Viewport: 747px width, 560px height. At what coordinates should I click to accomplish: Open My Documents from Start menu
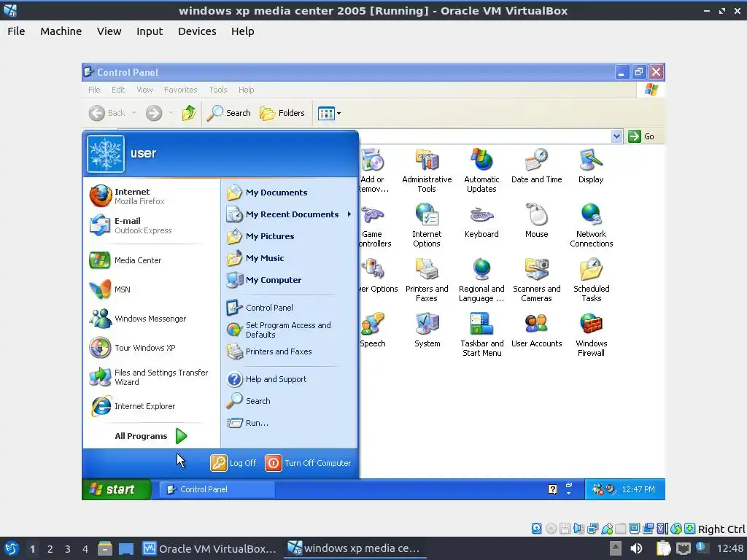(x=289, y=192)
